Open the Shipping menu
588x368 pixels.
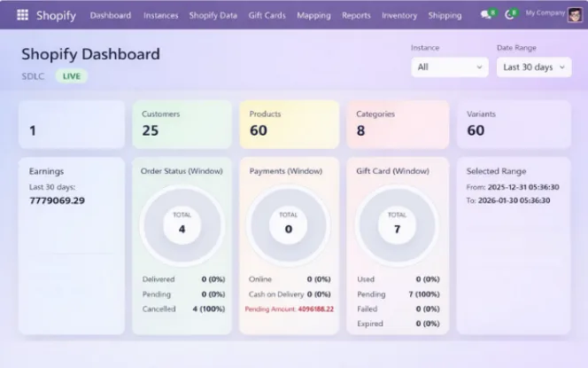(x=445, y=15)
